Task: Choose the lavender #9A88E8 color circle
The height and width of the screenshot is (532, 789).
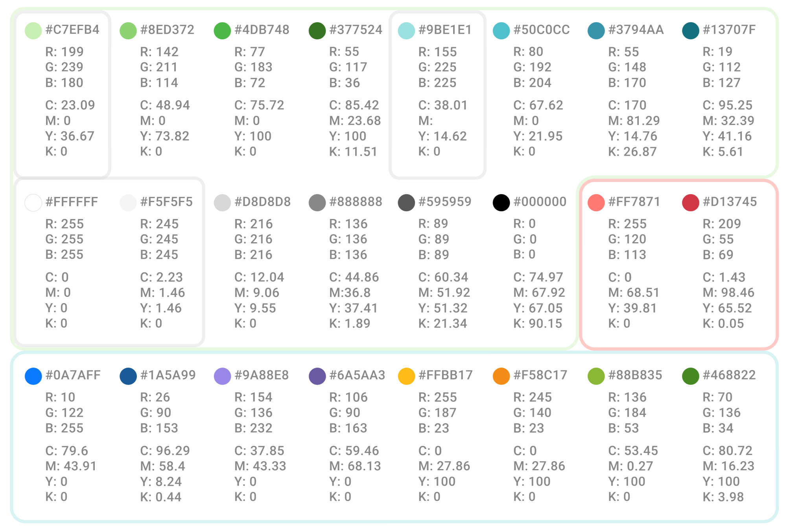Action: coord(222,376)
